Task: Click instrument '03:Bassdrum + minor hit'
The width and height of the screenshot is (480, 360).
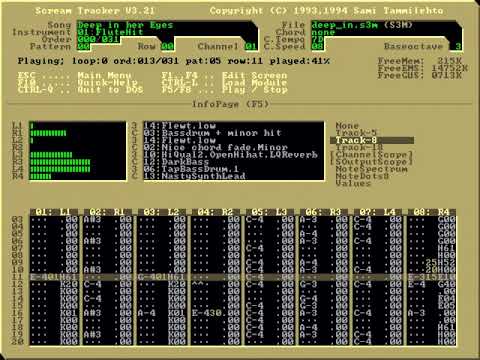Action: pyautogui.click(x=213, y=133)
